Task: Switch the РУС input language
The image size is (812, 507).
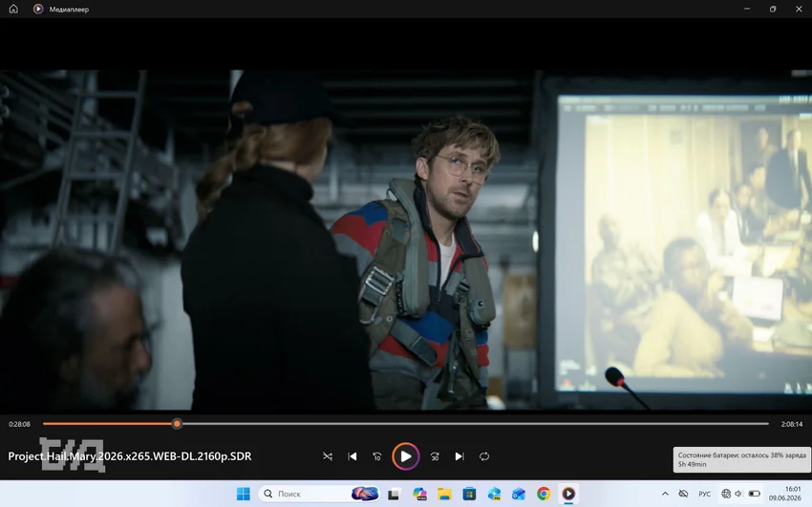Action: [x=704, y=494]
